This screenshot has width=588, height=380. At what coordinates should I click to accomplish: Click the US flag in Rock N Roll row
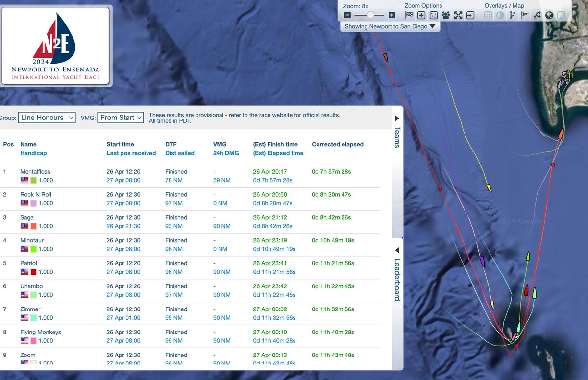click(24, 203)
